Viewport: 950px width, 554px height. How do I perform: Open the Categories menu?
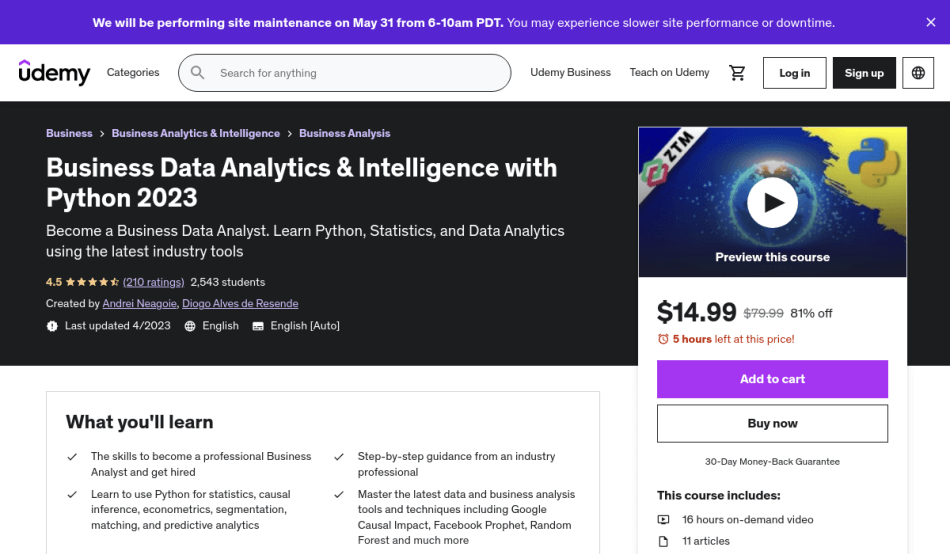coord(133,72)
